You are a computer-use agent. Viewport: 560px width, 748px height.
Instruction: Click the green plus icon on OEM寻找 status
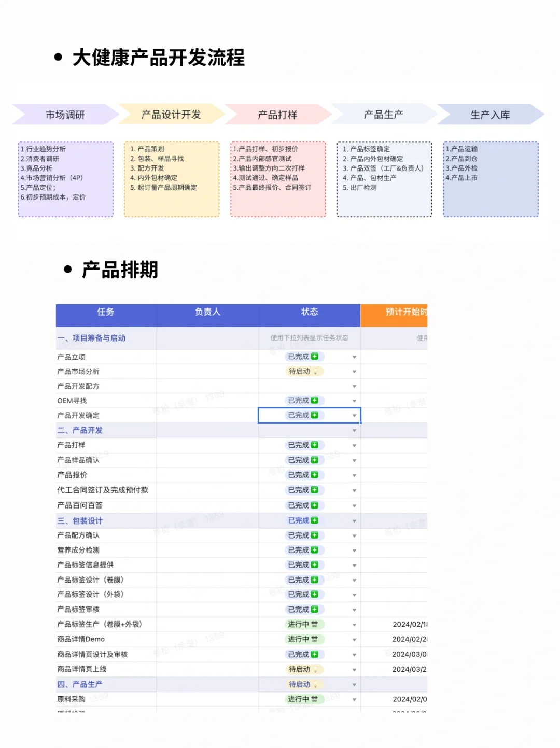click(315, 401)
